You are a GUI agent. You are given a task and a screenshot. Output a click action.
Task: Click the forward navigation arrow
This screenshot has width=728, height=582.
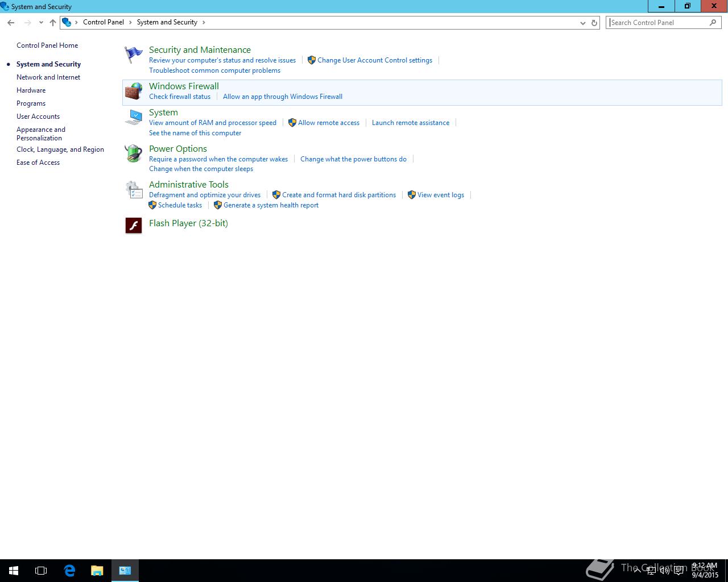click(27, 23)
